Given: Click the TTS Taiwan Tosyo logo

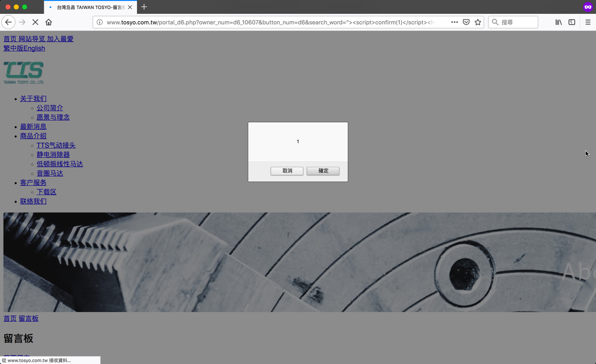Looking at the screenshot, I should 24,73.
